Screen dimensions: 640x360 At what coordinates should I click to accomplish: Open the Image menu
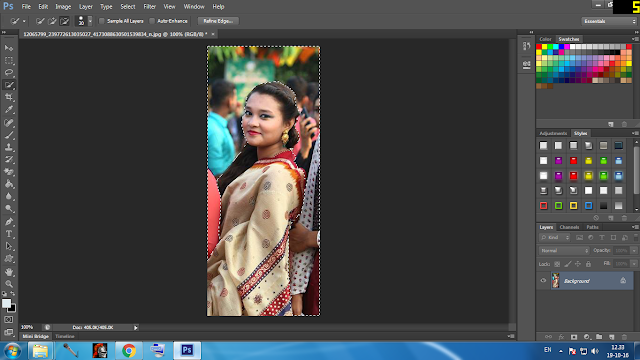pyautogui.click(x=63, y=7)
